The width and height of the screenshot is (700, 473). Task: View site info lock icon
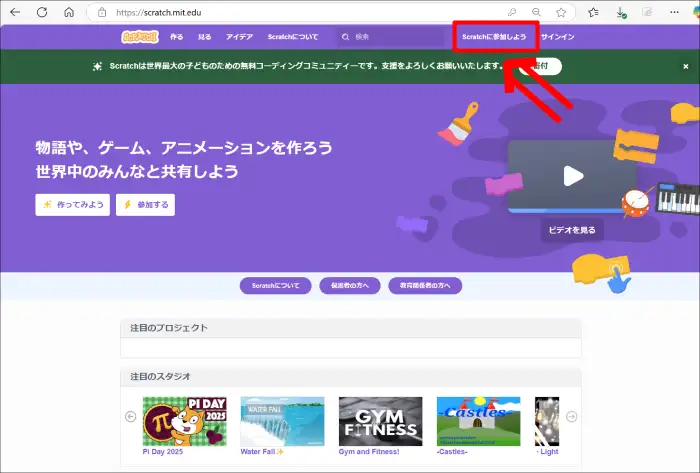[102, 12]
